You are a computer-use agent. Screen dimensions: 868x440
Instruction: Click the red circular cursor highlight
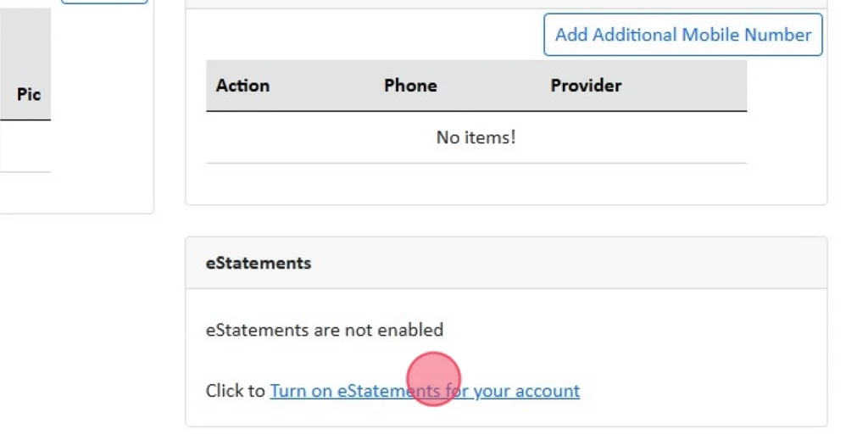coord(433,379)
